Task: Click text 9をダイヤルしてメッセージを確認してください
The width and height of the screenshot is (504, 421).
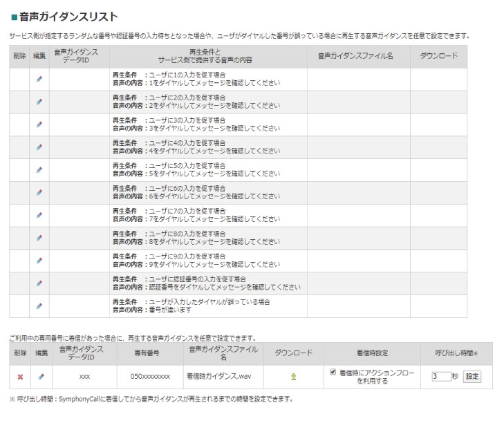Action: point(214,265)
